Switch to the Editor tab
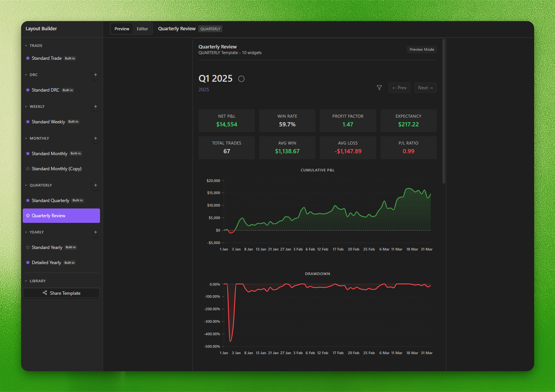 142,29
